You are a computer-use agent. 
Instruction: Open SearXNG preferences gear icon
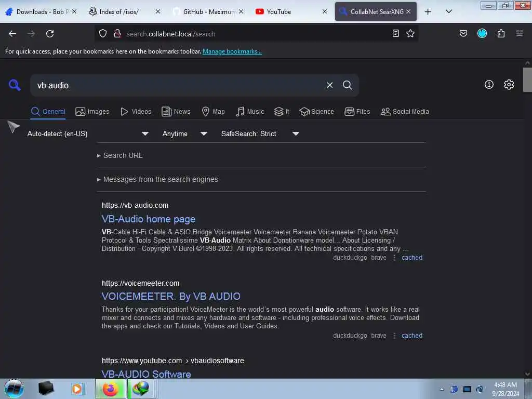509,85
